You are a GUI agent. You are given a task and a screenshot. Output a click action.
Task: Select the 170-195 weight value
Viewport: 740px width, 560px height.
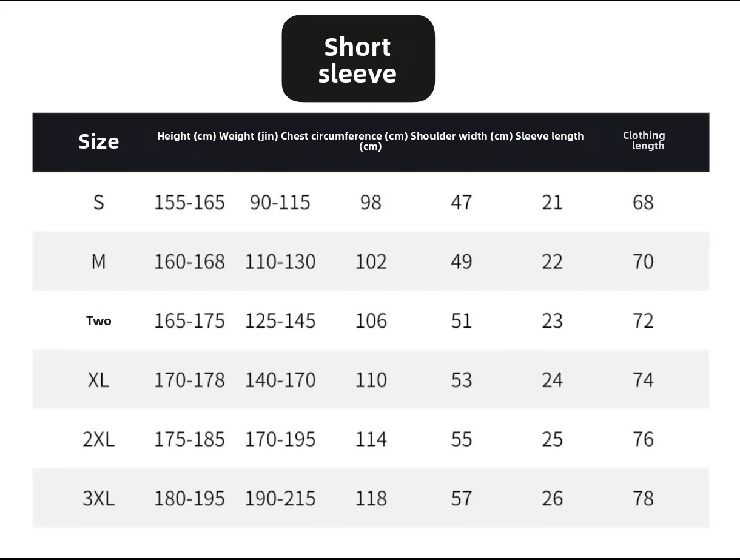[x=280, y=439]
